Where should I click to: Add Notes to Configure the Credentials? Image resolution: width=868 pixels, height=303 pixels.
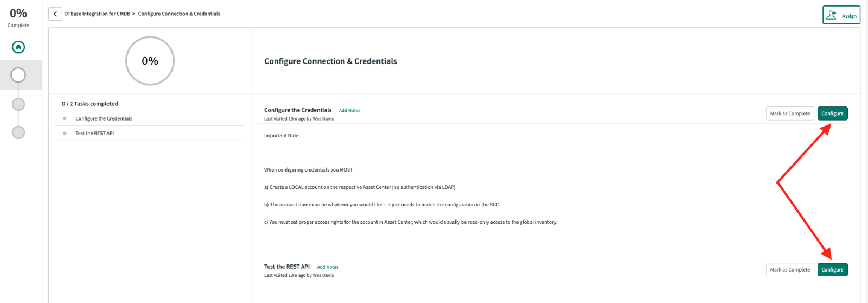pos(349,110)
